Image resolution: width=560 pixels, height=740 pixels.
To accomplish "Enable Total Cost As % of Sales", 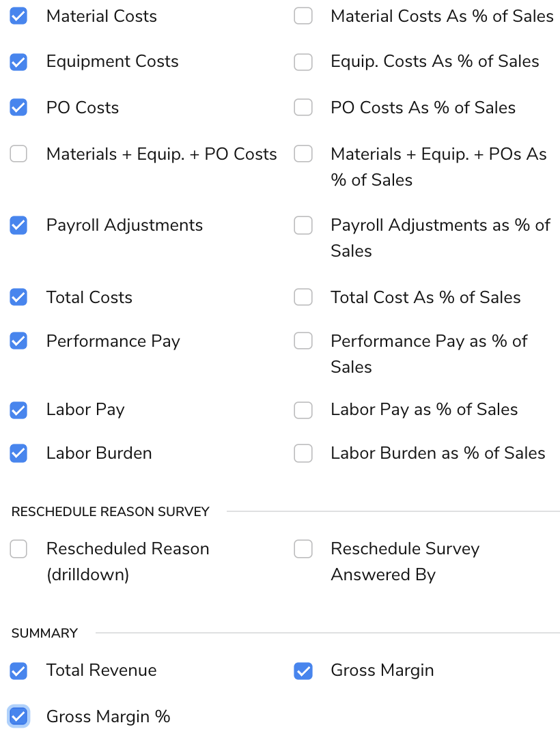I will pos(303,297).
